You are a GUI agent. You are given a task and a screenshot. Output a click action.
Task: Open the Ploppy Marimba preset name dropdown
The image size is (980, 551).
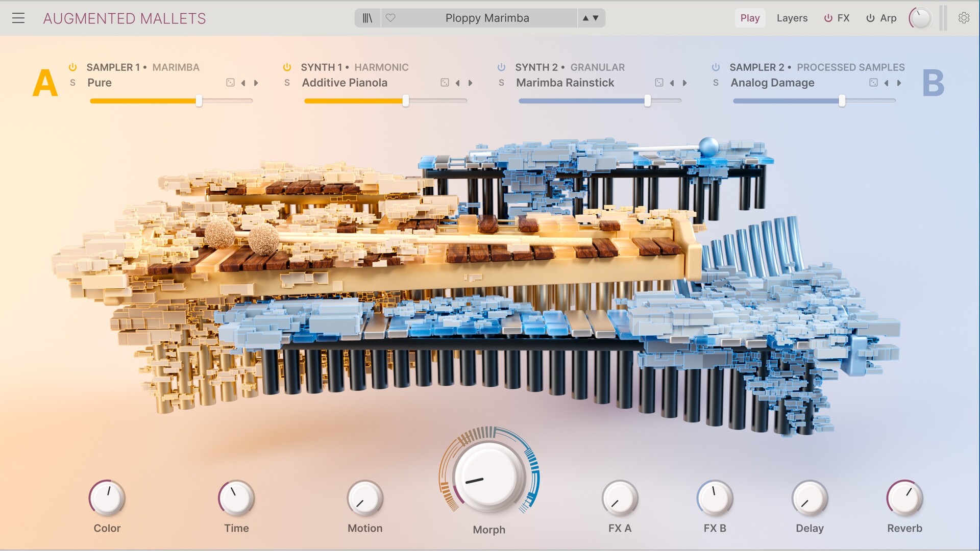tap(487, 18)
